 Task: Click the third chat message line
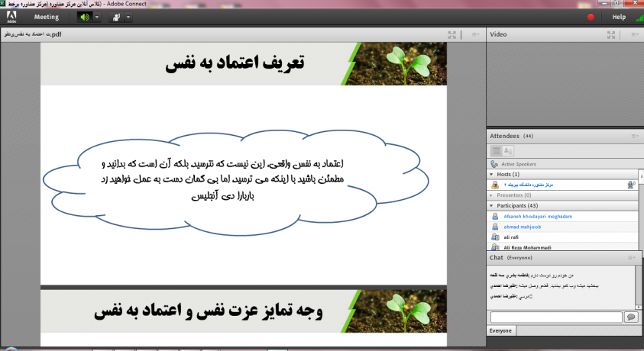tap(511, 296)
